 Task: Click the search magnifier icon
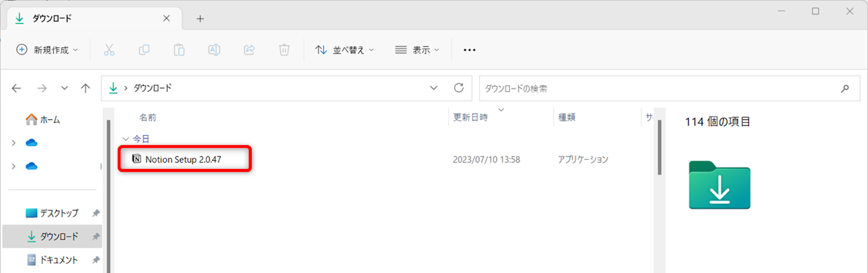click(x=845, y=88)
